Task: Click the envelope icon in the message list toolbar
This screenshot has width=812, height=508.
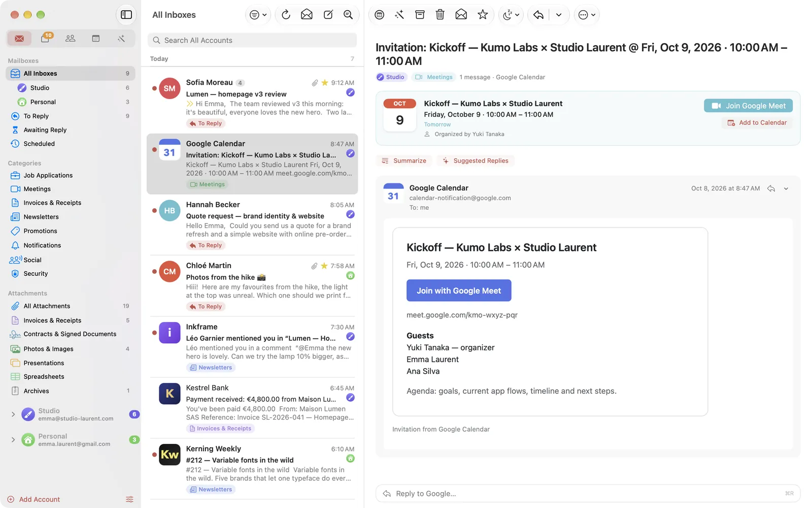Action: click(307, 15)
